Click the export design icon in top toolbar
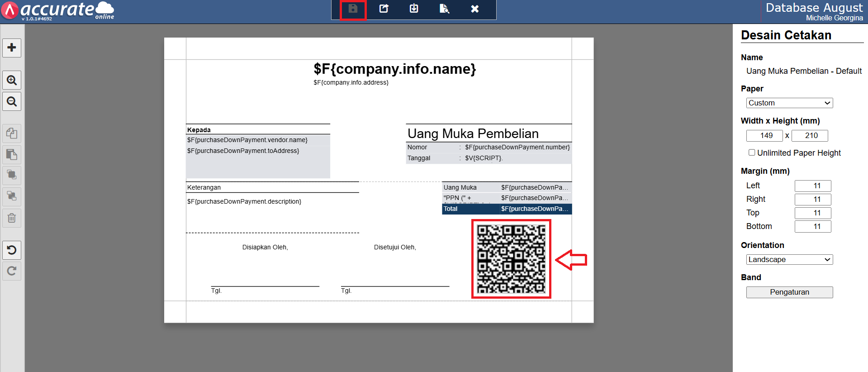868x372 pixels. point(384,9)
